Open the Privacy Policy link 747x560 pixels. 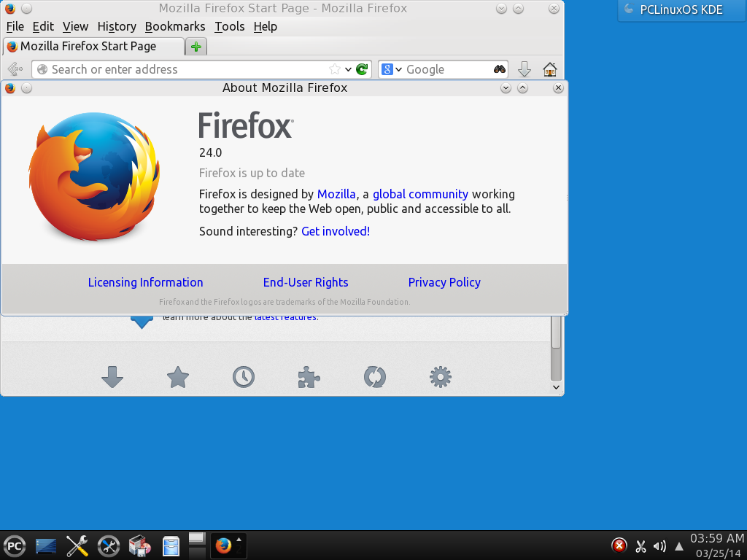[444, 282]
